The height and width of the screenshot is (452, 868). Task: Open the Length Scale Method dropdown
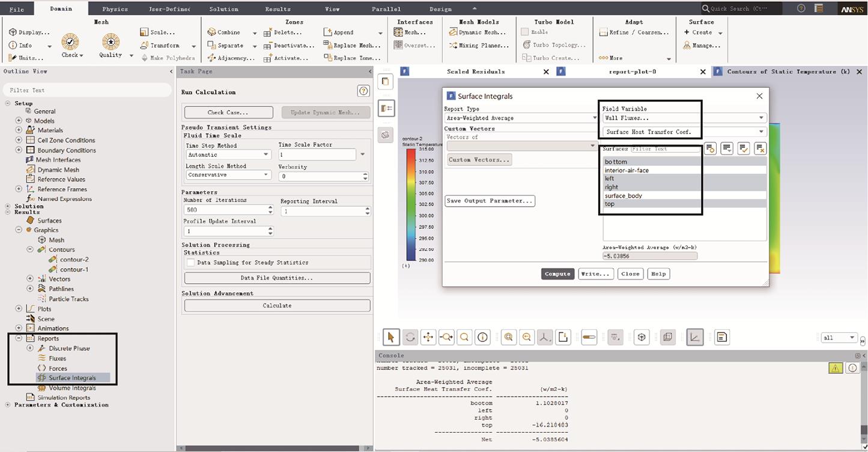[229, 175]
